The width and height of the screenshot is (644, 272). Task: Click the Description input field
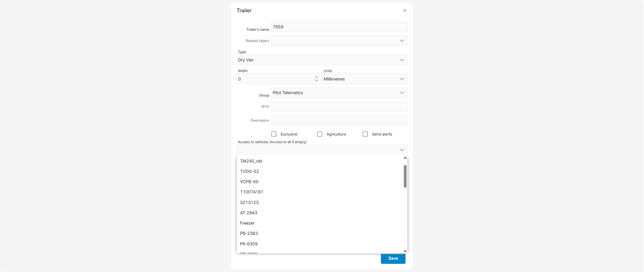pos(339,120)
